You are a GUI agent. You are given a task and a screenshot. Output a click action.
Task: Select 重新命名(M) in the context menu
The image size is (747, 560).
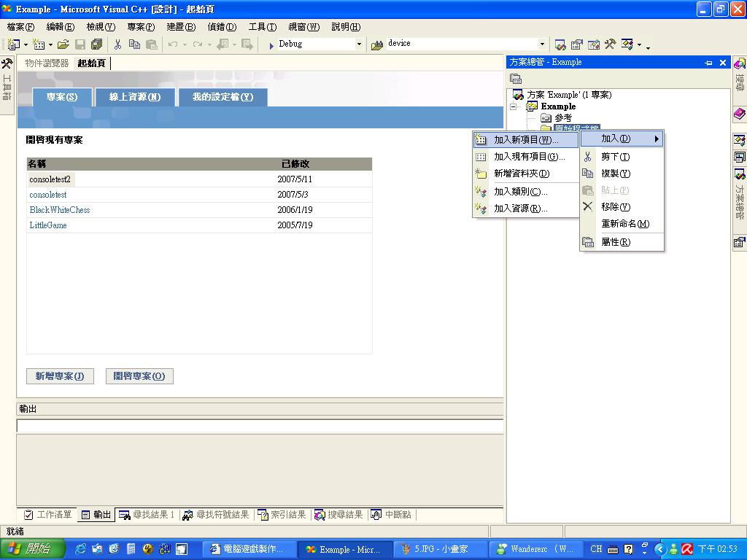click(622, 223)
